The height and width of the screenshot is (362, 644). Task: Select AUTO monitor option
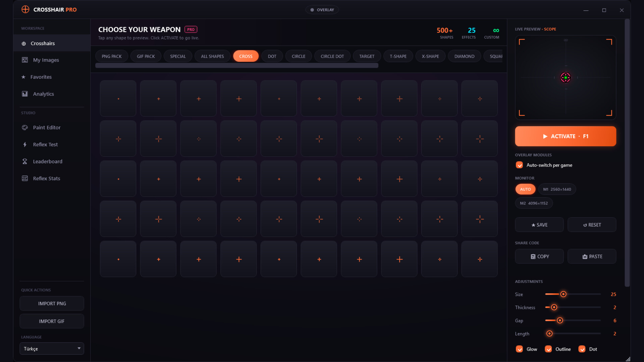pos(525,189)
